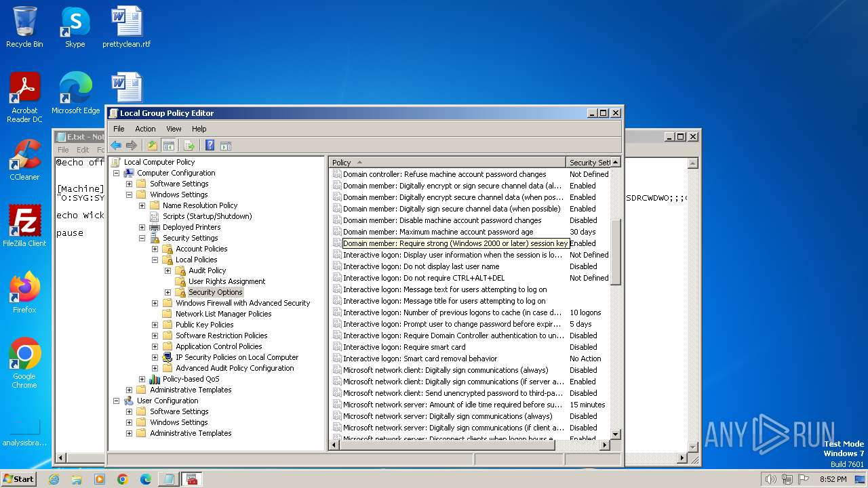The height and width of the screenshot is (488, 868).
Task: Click vertical scrollbar thumb in policy list
Action: (616, 252)
